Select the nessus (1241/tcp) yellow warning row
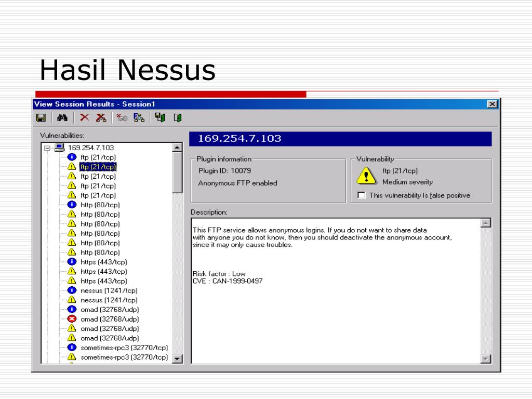 pyautogui.click(x=109, y=300)
